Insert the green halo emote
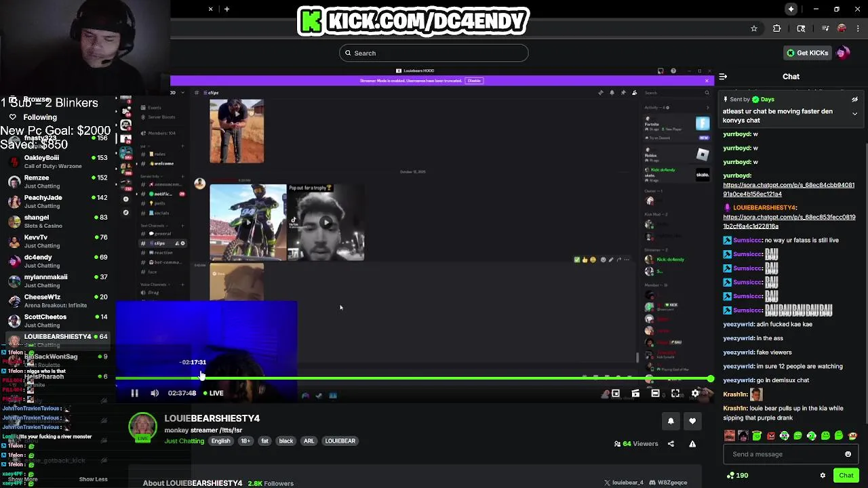This screenshot has width=868, height=488. pyautogui.click(x=757, y=436)
